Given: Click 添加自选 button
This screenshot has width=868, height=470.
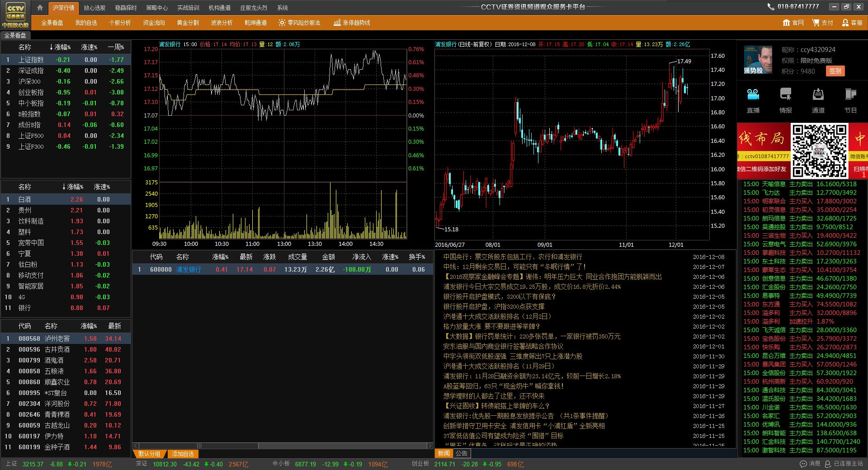Looking at the screenshot, I should point(183,454).
